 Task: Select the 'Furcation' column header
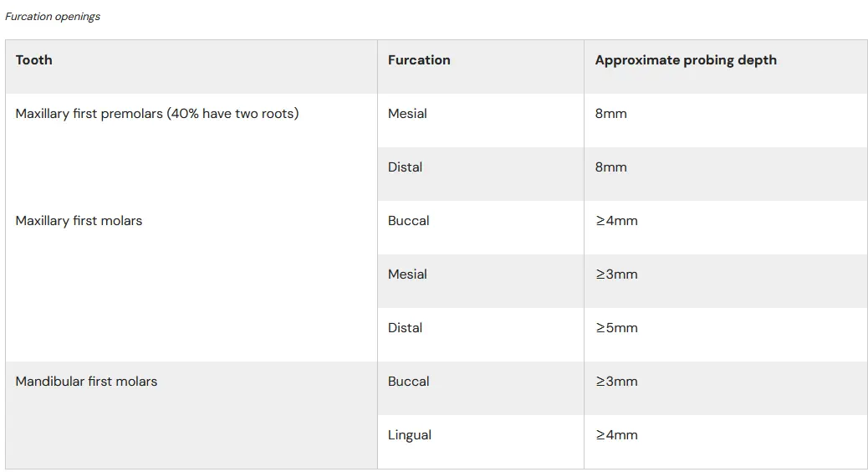pyautogui.click(x=481, y=66)
